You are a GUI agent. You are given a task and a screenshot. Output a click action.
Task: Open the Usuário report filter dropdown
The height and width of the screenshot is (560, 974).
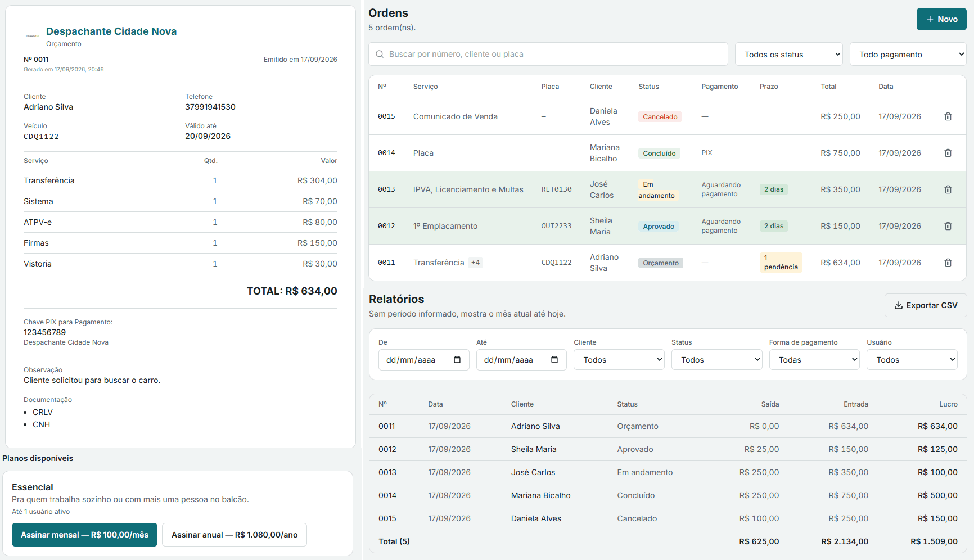pyautogui.click(x=912, y=360)
